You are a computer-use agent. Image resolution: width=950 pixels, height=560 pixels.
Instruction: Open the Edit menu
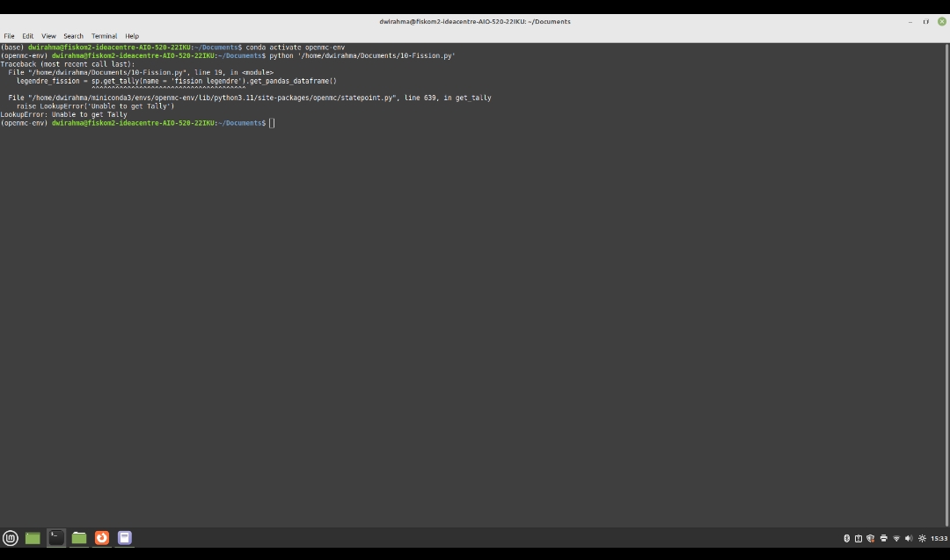pyautogui.click(x=28, y=36)
